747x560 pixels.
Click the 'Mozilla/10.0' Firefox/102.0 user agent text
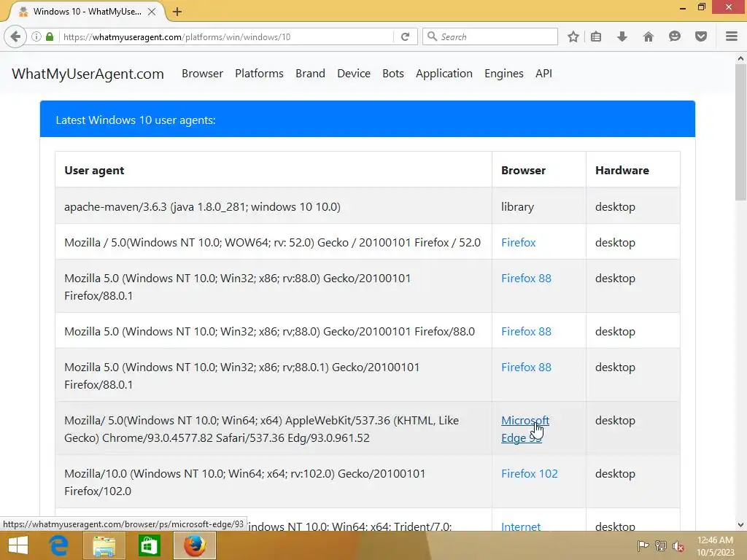coord(245,483)
